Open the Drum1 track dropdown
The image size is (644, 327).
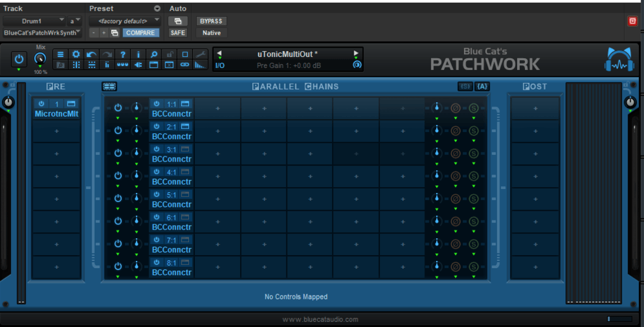click(35, 21)
